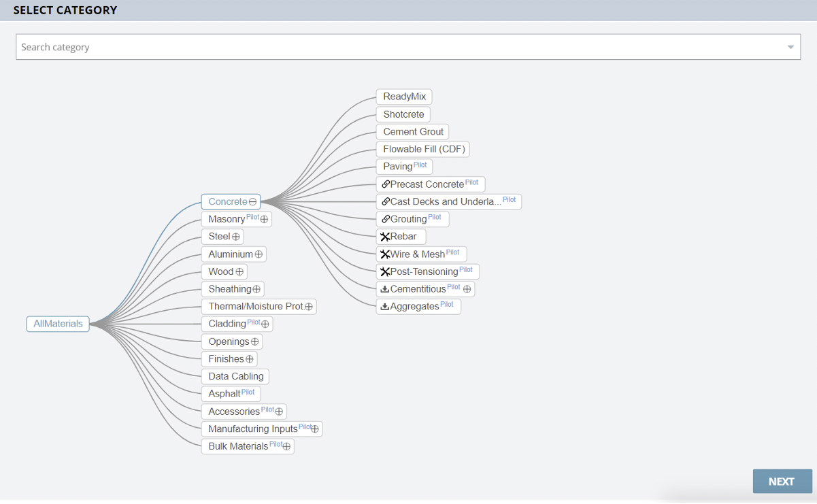The width and height of the screenshot is (817, 504).
Task: Collapse the Concrete node with minus icon
Action: (x=253, y=202)
